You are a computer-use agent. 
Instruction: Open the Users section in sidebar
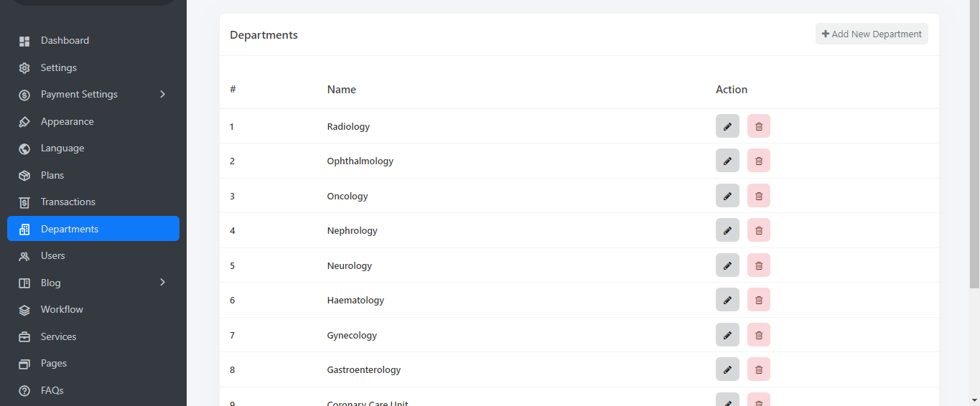click(x=52, y=256)
